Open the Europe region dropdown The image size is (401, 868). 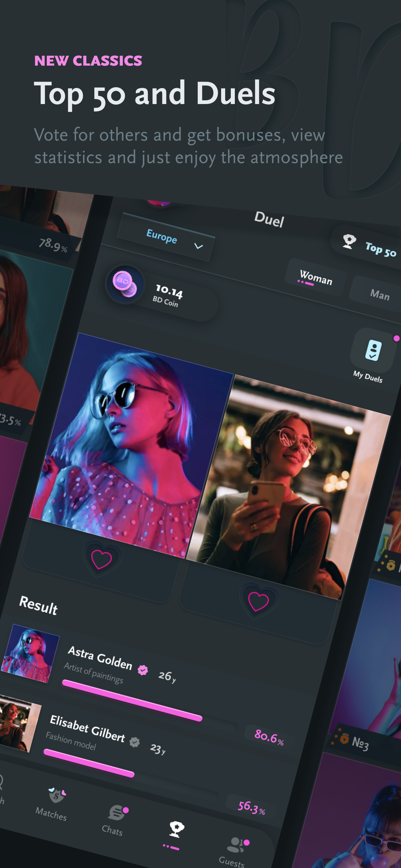tap(166, 237)
